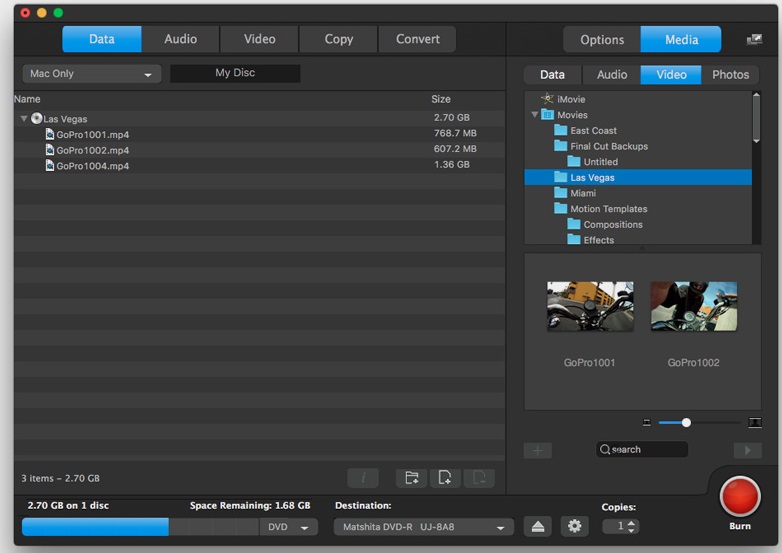Switch to the Options panel
Image resolution: width=782 pixels, height=553 pixels.
[x=602, y=39]
